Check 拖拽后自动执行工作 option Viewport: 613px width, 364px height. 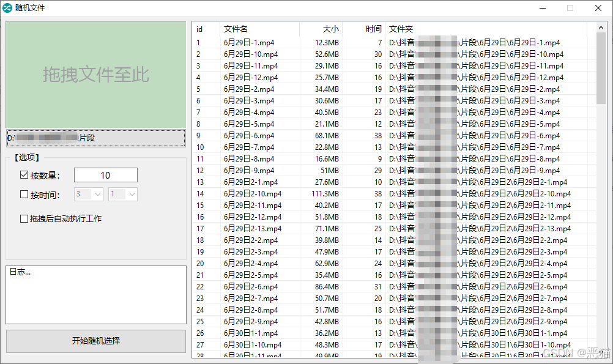24,218
